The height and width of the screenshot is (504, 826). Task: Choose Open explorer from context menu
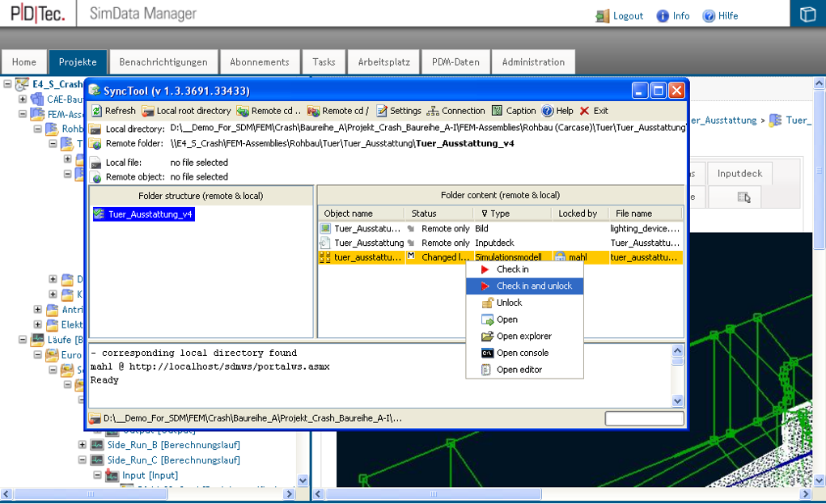pyautogui.click(x=525, y=336)
